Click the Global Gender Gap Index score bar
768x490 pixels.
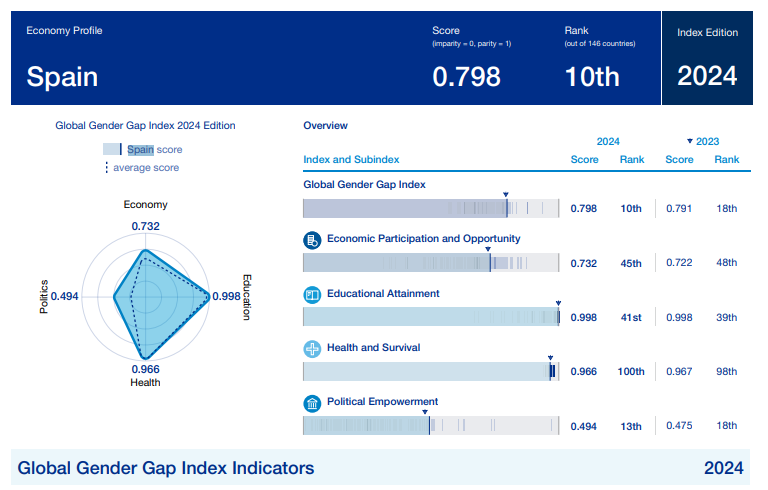click(431, 208)
